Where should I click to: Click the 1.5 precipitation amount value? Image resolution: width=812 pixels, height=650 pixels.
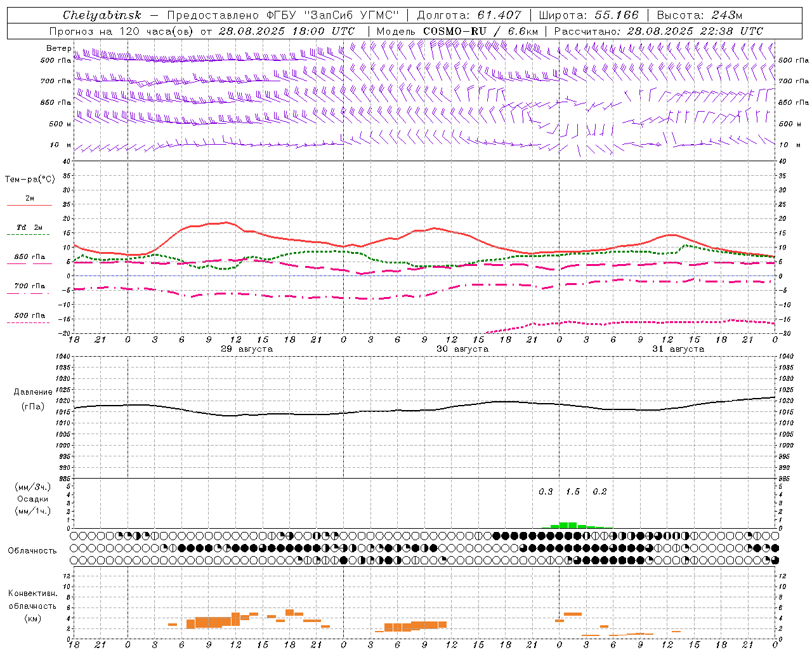coord(573,492)
